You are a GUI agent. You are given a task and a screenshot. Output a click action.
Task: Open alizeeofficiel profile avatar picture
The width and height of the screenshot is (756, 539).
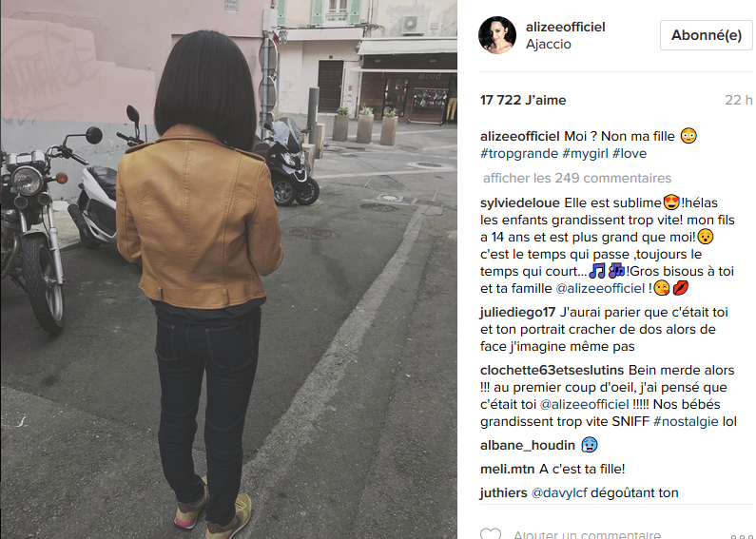[x=497, y=35]
